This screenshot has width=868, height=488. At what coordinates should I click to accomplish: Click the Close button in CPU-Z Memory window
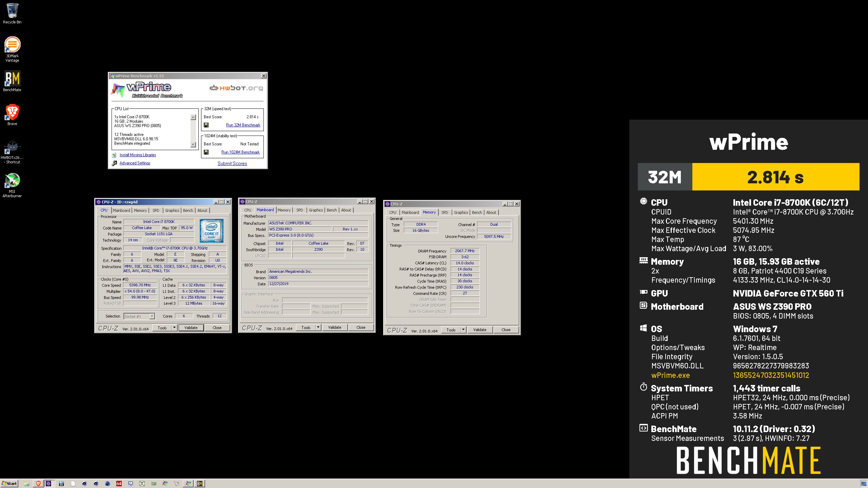506,330
